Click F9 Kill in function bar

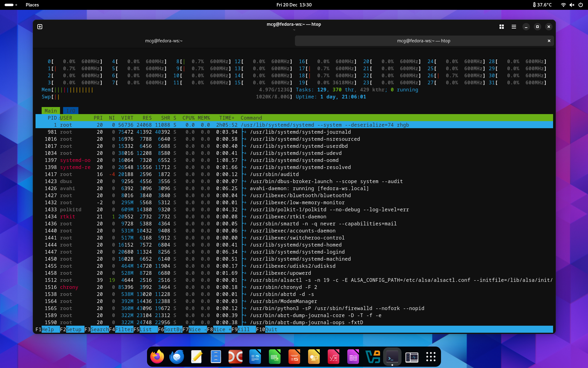tap(244, 329)
